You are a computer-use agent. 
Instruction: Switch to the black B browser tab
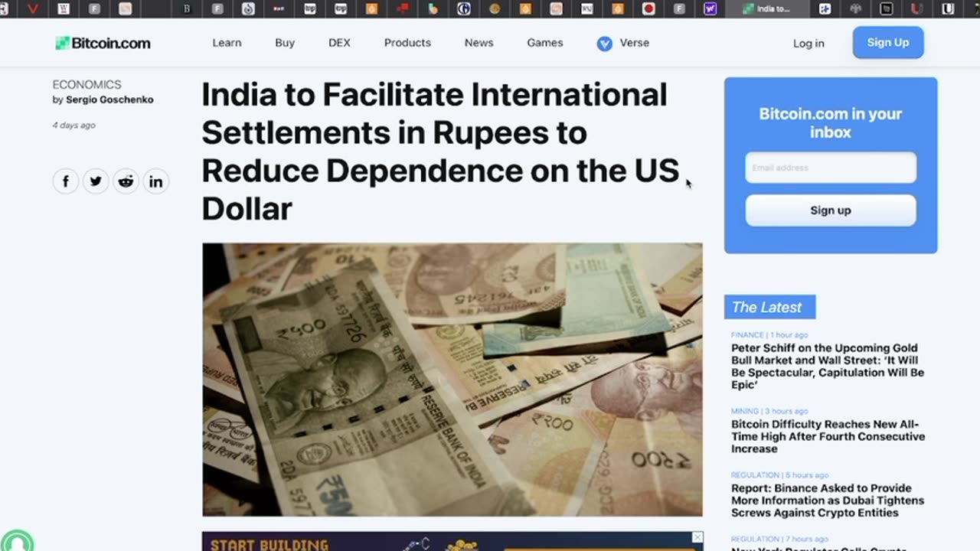pos(187,9)
